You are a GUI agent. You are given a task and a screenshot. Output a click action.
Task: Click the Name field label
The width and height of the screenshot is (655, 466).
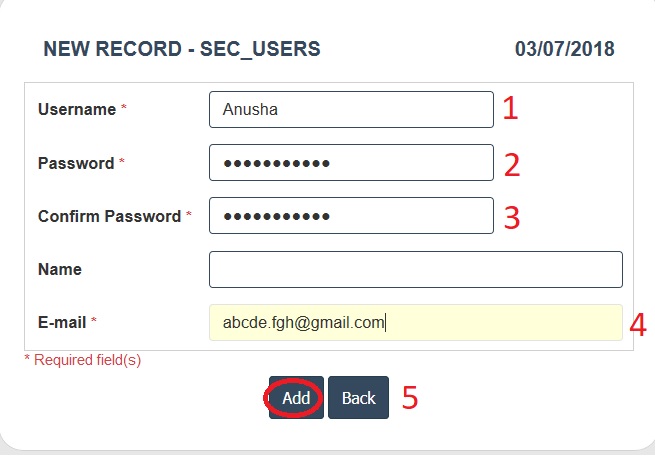60,269
